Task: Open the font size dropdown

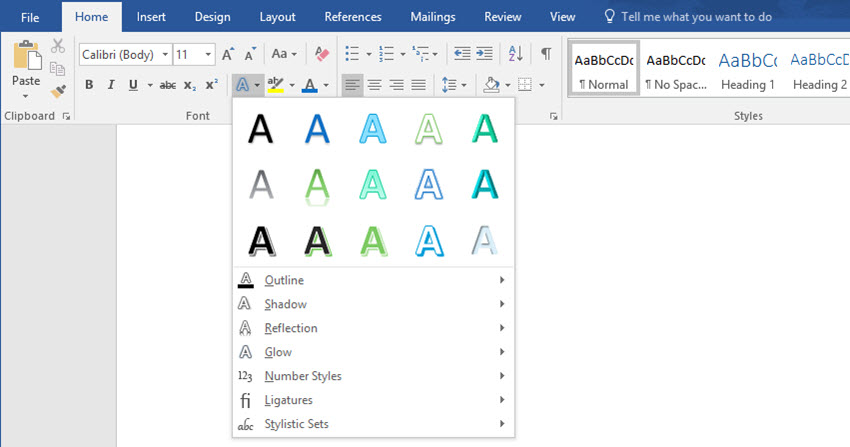Action: pyautogui.click(x=208, y=54)
